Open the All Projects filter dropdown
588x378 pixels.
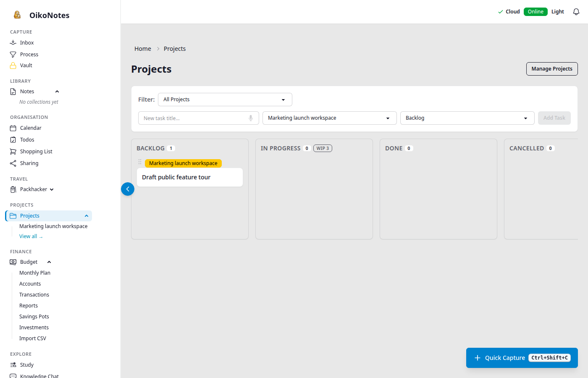(x=225, y=100)
